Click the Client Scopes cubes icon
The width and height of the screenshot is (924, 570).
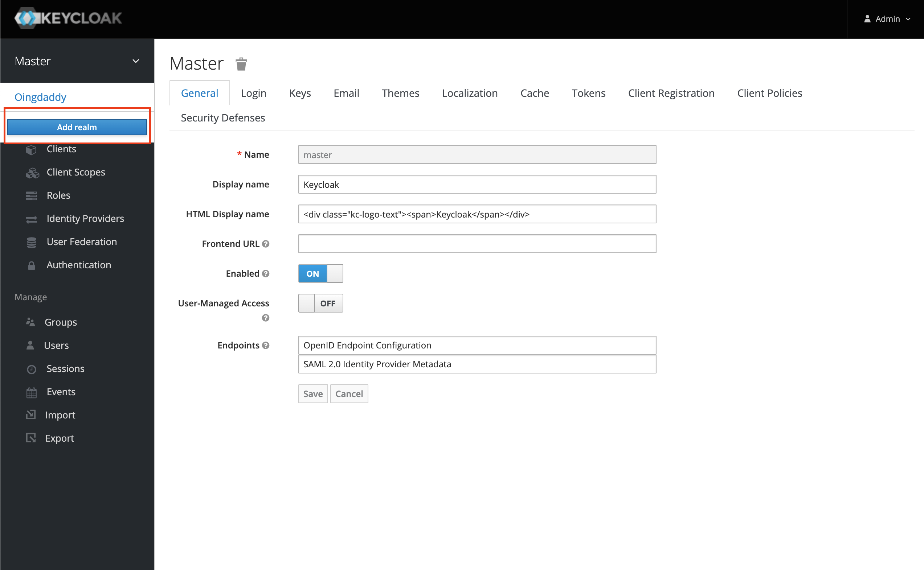(32, 173)
